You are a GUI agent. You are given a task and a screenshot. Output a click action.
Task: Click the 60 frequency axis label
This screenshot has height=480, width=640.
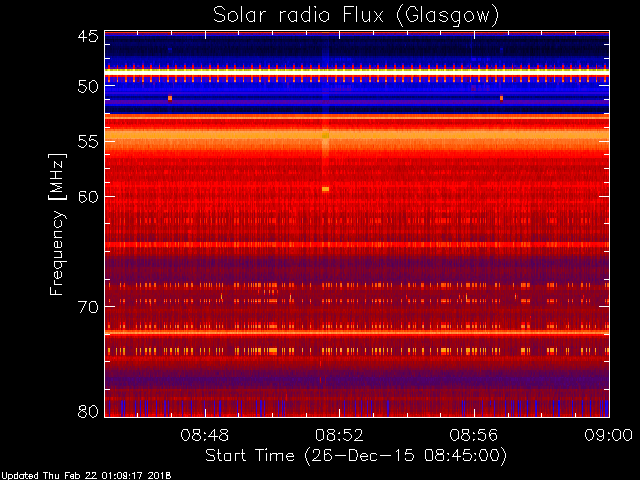pos(88,196)
